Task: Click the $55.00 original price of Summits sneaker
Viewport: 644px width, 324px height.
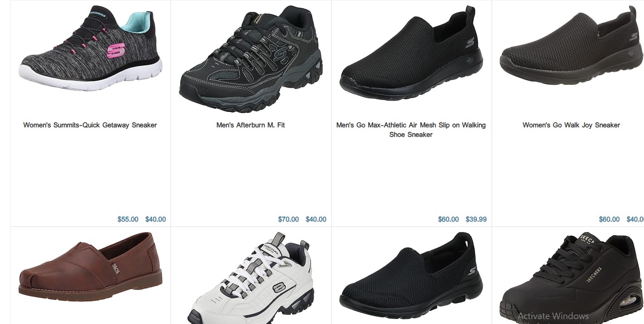Action: pyautogui.click(x=128, y=219)
